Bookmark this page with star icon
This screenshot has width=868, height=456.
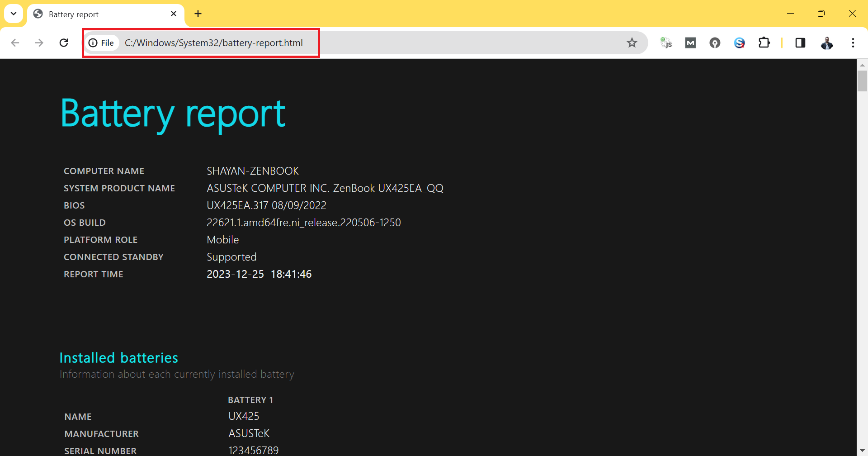(x=632, y=43)
